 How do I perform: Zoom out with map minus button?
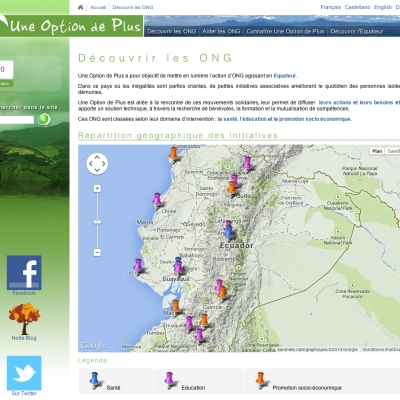coord(97,252)
